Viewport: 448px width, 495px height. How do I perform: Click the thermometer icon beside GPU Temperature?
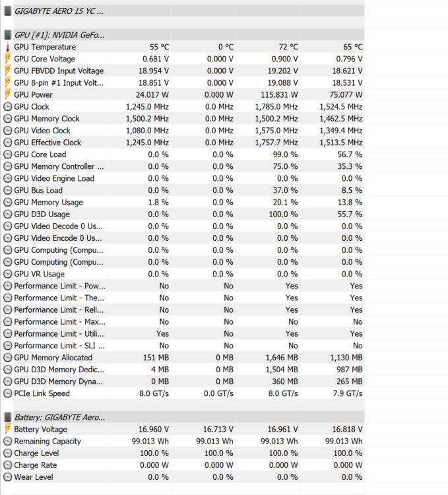tap(7, 48)
